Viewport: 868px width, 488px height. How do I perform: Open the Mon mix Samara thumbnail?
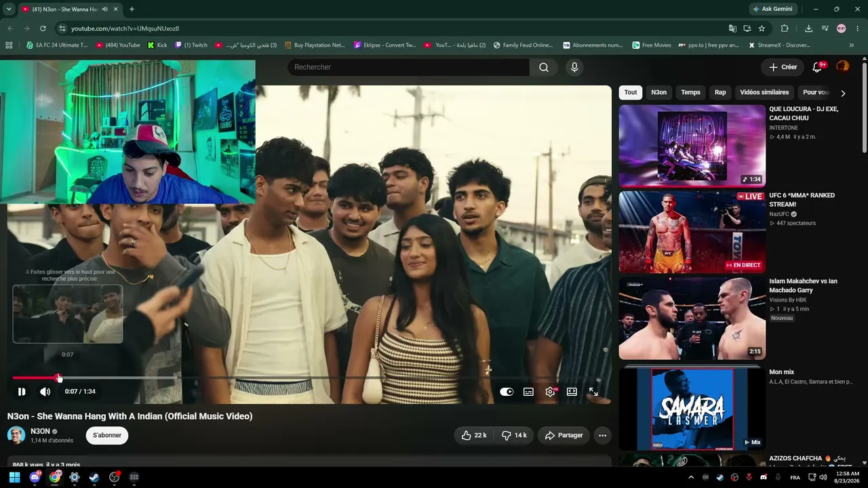coord(692,408)
